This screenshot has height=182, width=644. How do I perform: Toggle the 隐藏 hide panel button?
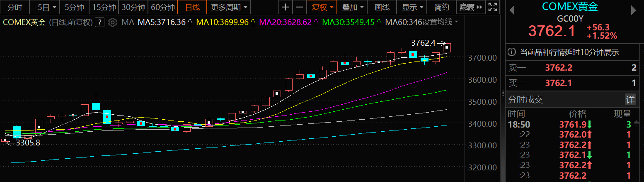click(x=470, y=7)
